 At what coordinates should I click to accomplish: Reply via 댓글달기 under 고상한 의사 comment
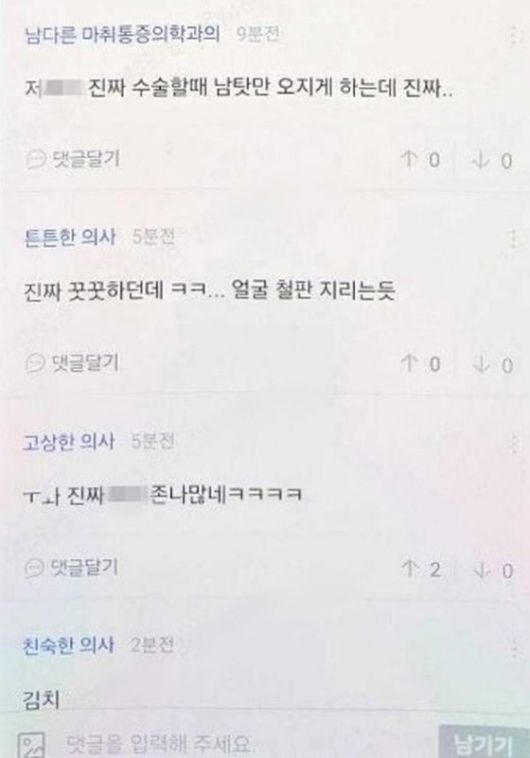point(72,567)
